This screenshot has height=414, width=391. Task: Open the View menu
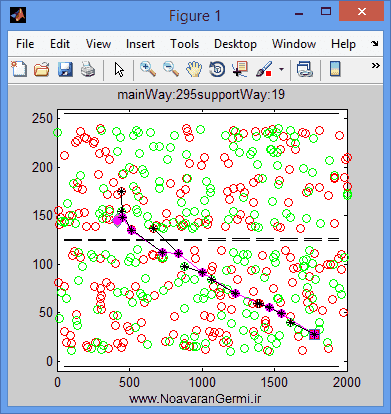(98, 44)
